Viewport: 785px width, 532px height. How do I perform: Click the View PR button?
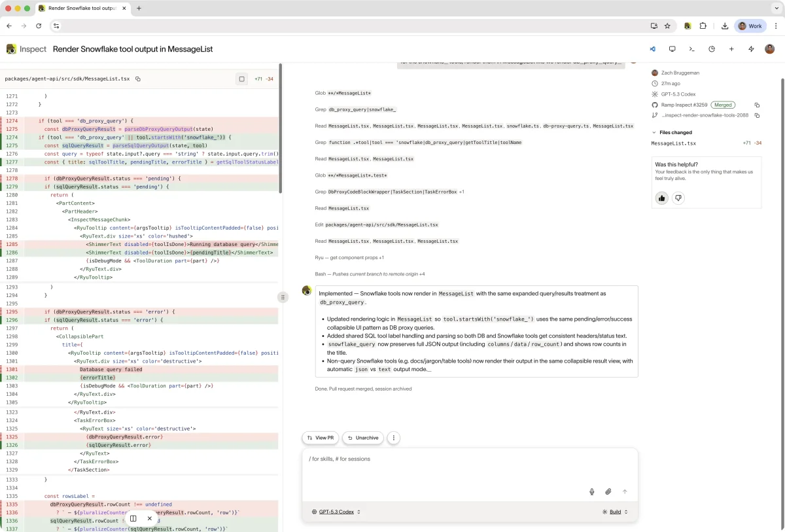tap(321, 438)
